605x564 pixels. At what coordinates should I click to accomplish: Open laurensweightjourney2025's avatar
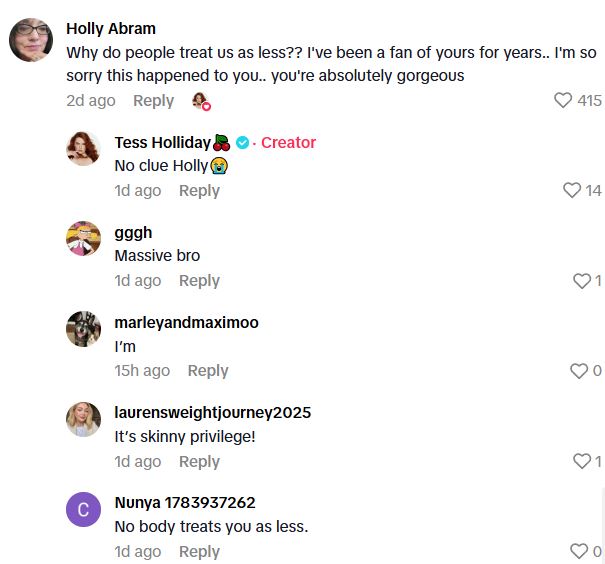click(x=83, y=420)
